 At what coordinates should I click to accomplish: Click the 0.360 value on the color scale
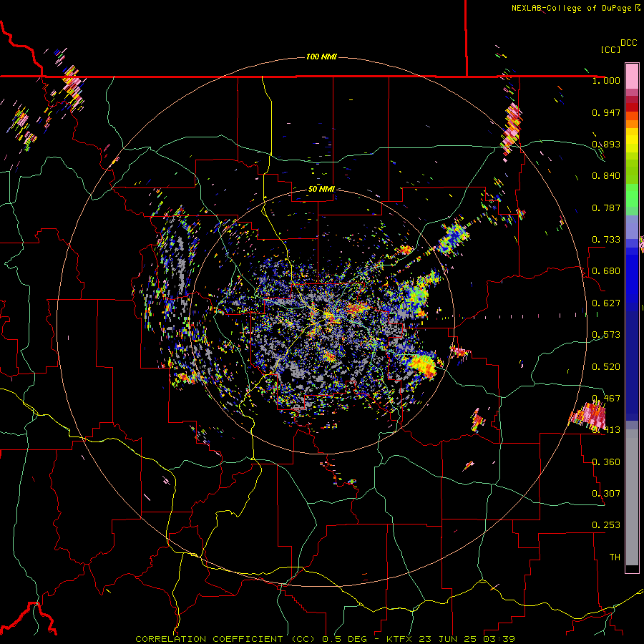606,462
